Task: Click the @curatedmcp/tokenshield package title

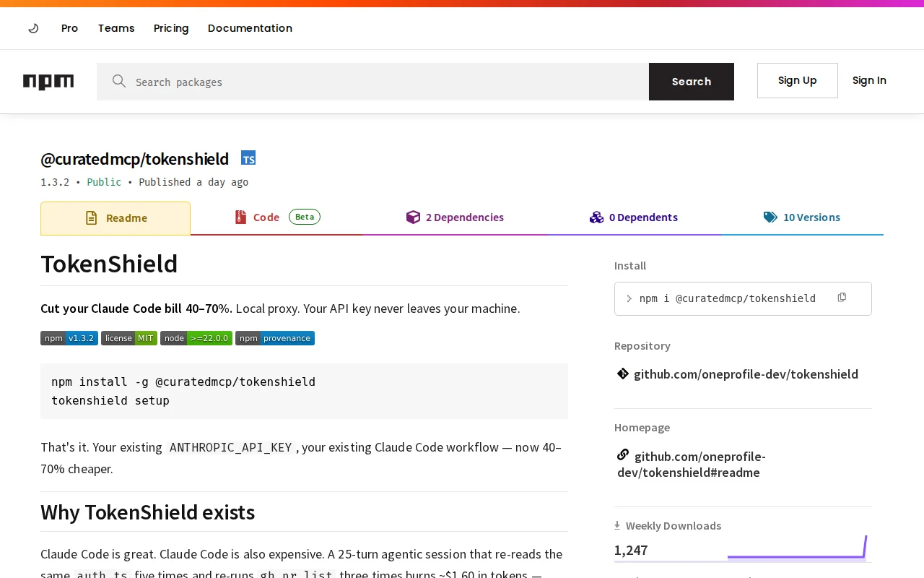Action: pos(135,159)
